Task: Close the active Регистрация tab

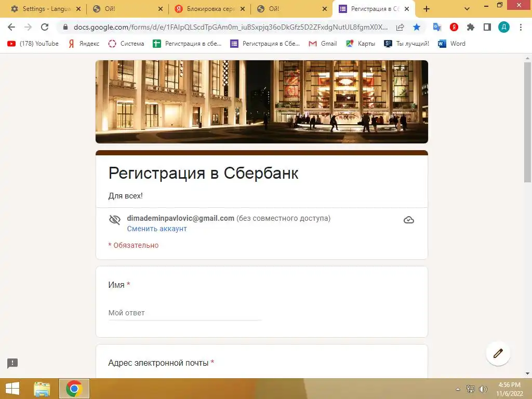Action: point(407,9)
